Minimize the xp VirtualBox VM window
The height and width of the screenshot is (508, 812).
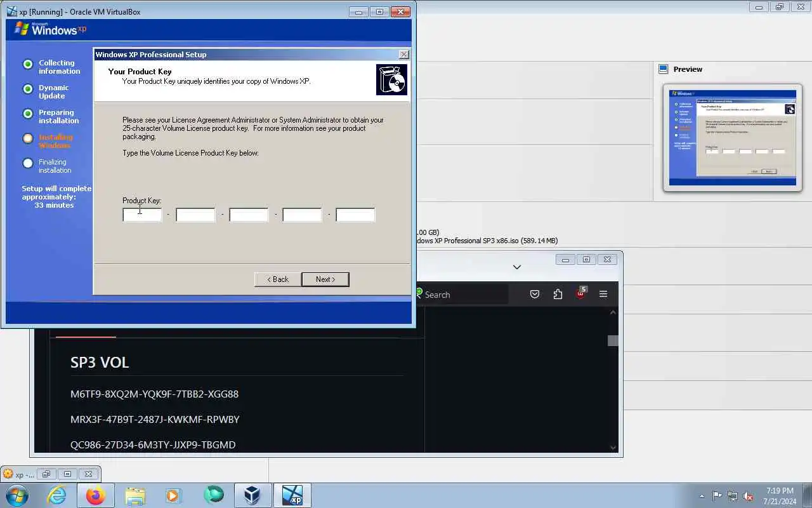[x=358, y=11]
